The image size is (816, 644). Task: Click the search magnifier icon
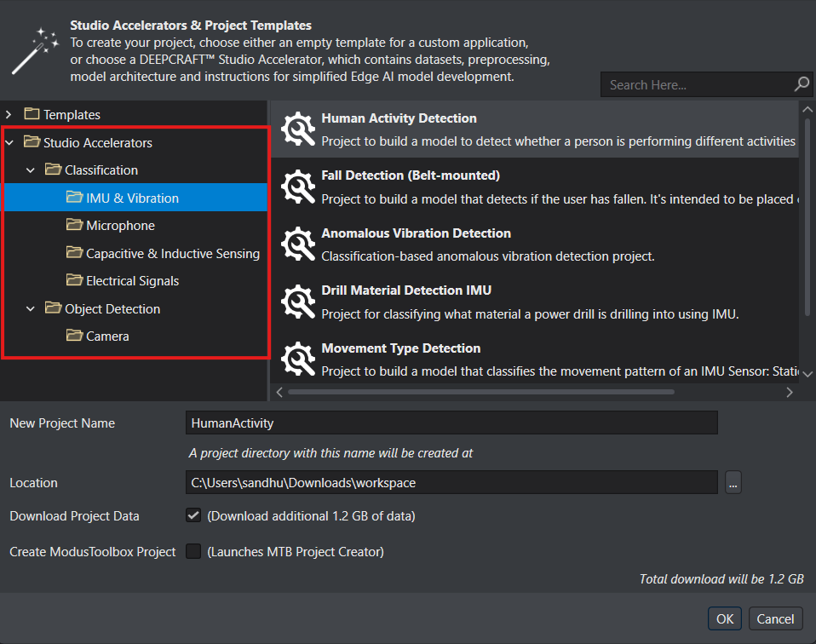pyautogui.click(x=802, y=84)
